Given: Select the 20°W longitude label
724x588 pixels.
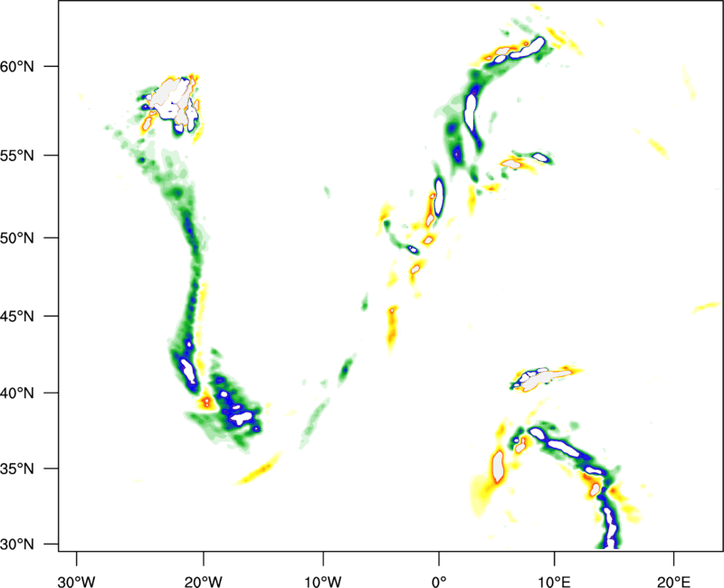Looking at the screenshot, I should point(204,582).
